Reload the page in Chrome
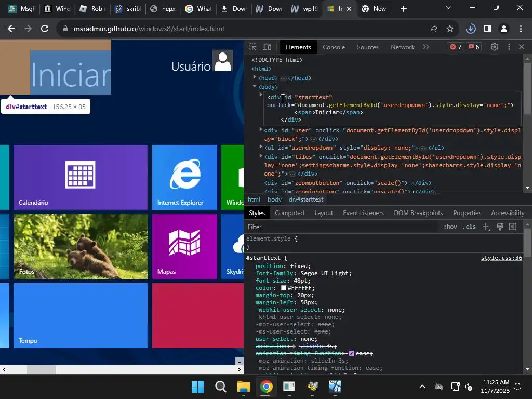The width and height of the screenshot is (532, 399). 45,29
